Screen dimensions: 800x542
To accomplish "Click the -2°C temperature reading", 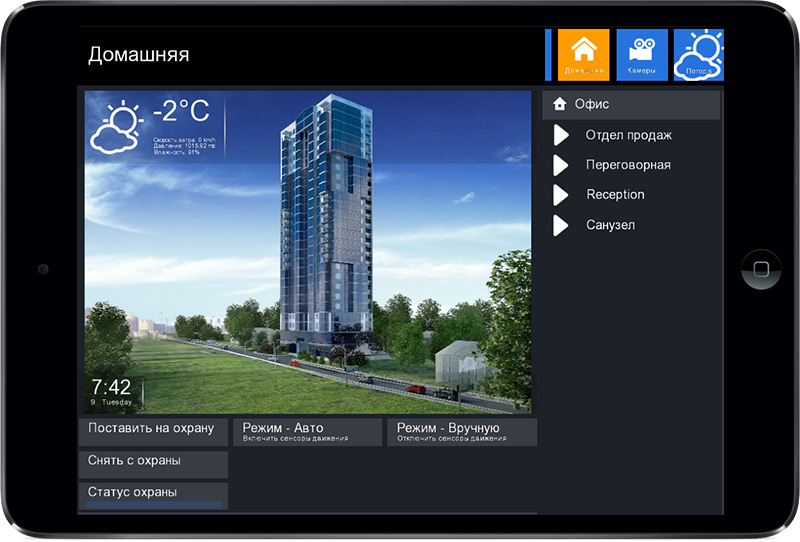I will (182, 112).
